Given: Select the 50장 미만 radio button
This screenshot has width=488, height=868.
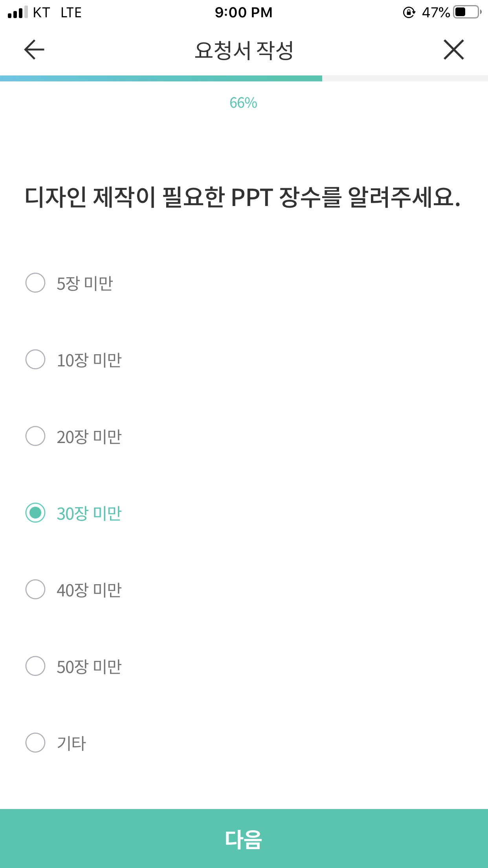Looking at the screenshot, I should click(35, 666).
